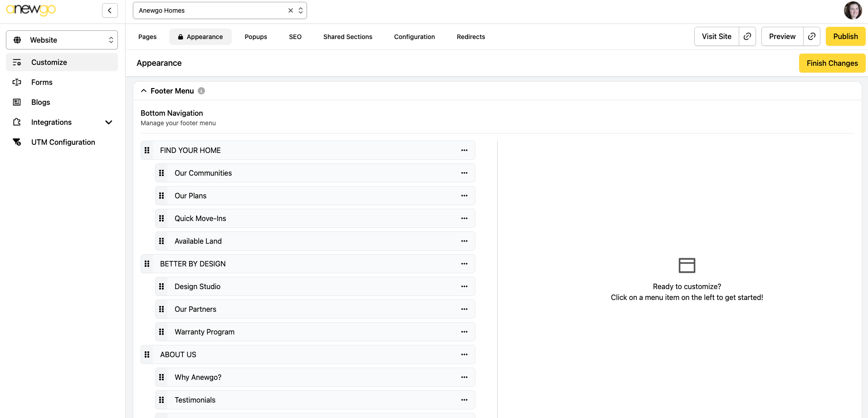
Task: Open the three-dot menu for Testimonials
Action: pos(464,400)
